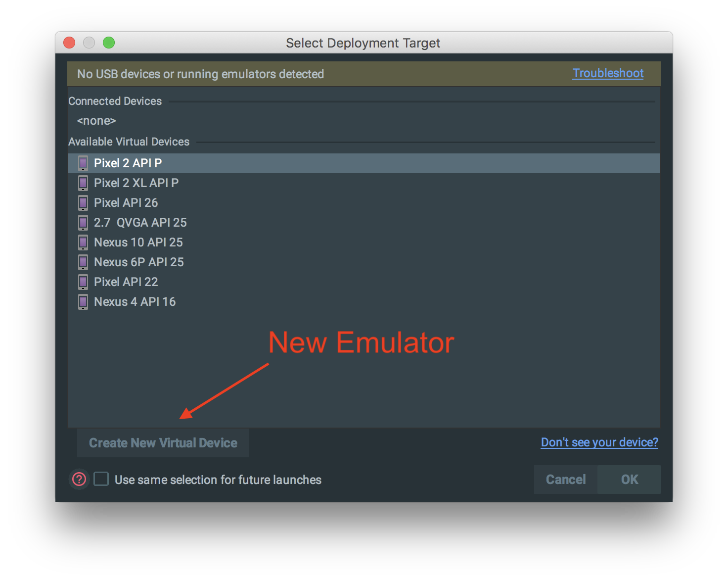Pick the 2.7 QVGA API 25 device
Viewport: 728px width, 581px height.
click(364, 223)
